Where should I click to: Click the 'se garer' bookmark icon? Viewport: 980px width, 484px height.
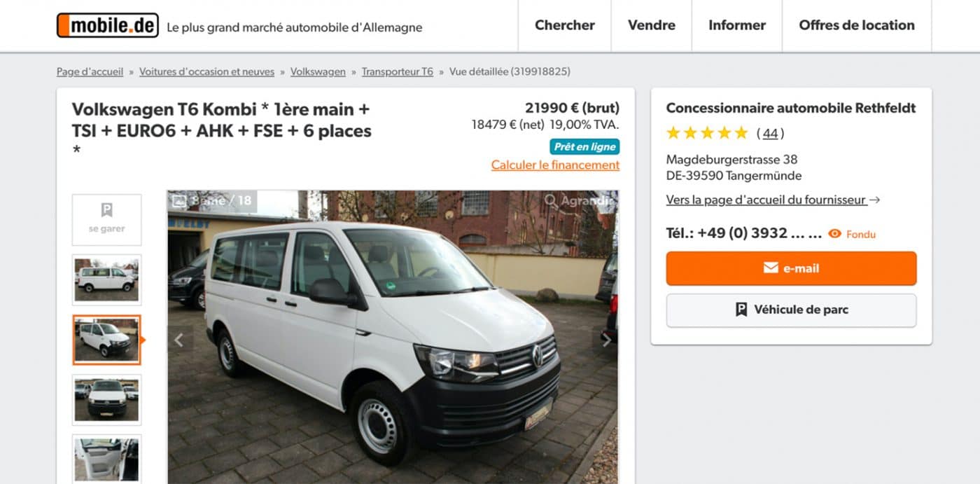(106, 210)
